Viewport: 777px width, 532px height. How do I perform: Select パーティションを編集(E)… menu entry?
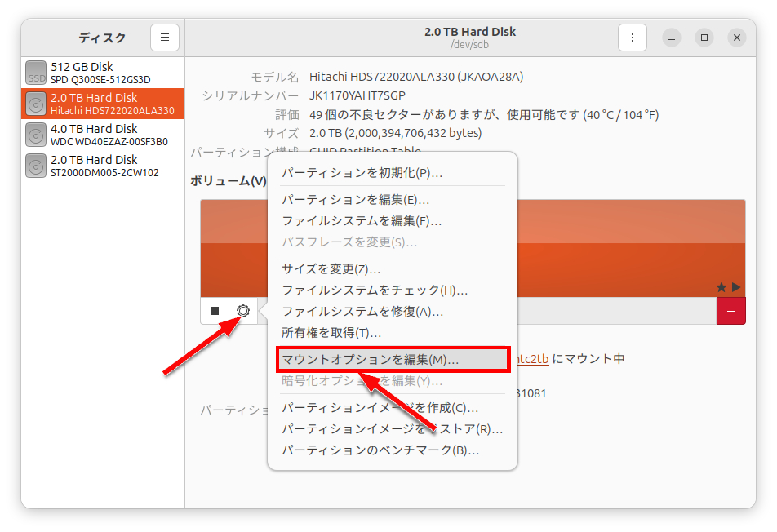pos(356,200)
